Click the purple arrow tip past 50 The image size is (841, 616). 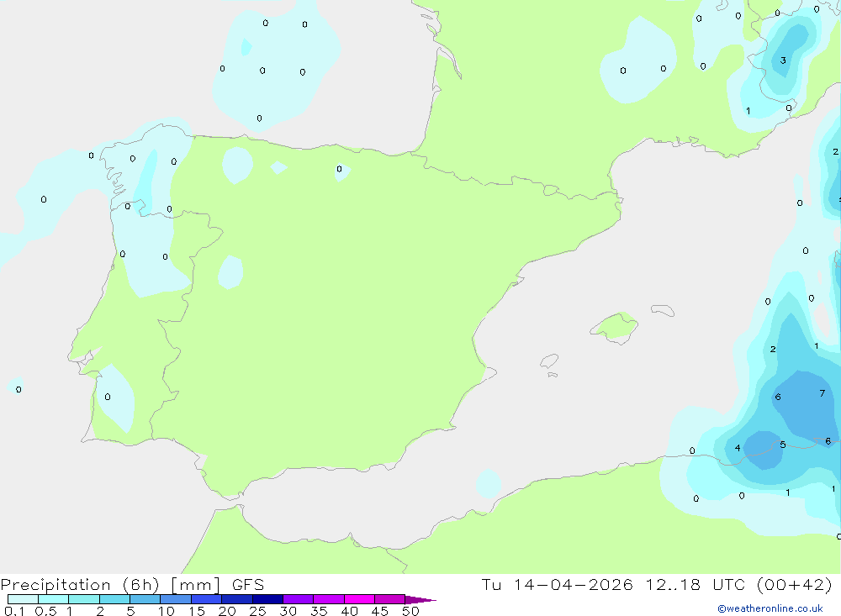coord(420,600)
